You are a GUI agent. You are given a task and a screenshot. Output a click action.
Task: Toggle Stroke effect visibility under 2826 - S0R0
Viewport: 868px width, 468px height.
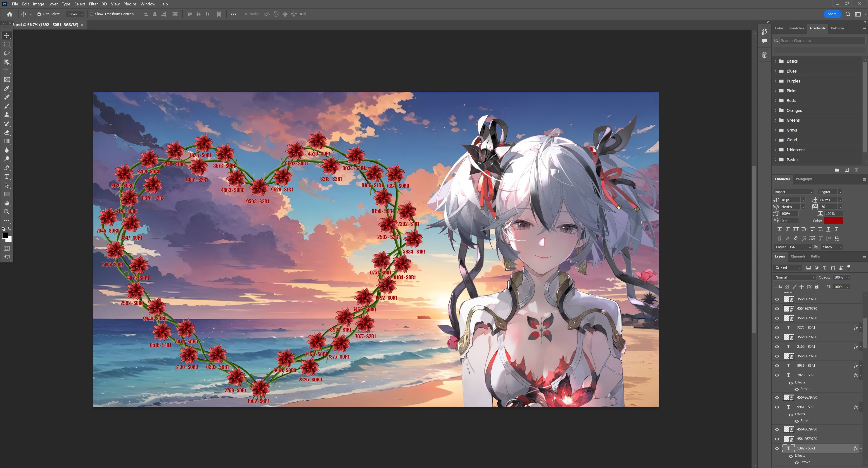click(x=797, y=389)
